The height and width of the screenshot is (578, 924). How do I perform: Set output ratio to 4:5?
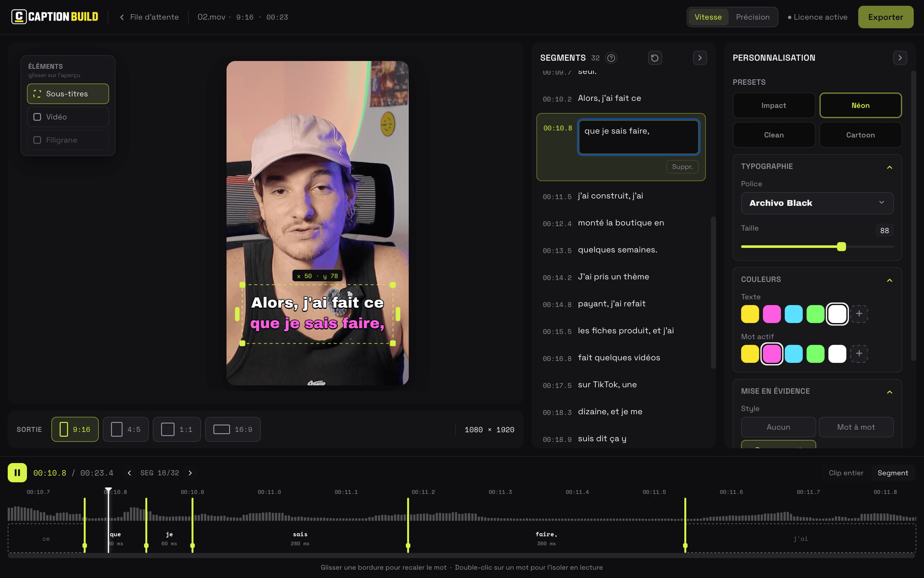[126, 429]
